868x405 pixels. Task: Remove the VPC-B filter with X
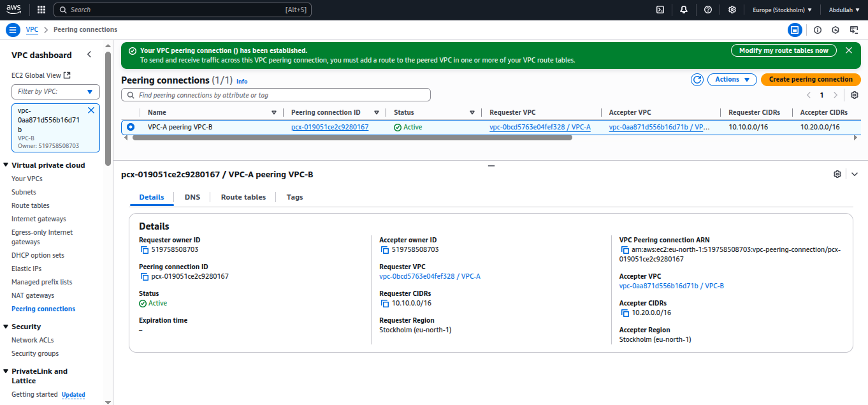pos(91,110)
